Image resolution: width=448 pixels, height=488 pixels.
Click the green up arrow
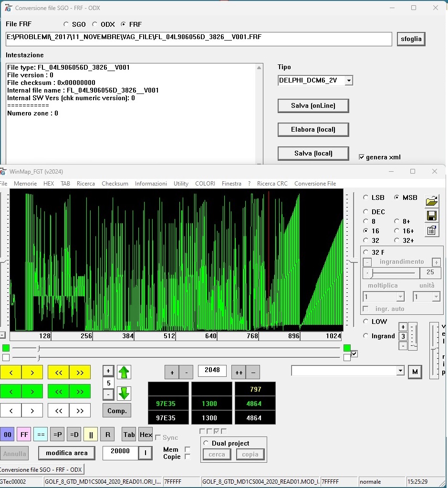tap(124, 372)
